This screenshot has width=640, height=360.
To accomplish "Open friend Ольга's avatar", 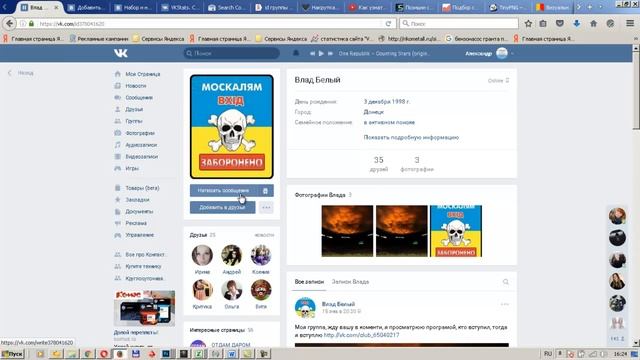I will click(x=231, y=290).
